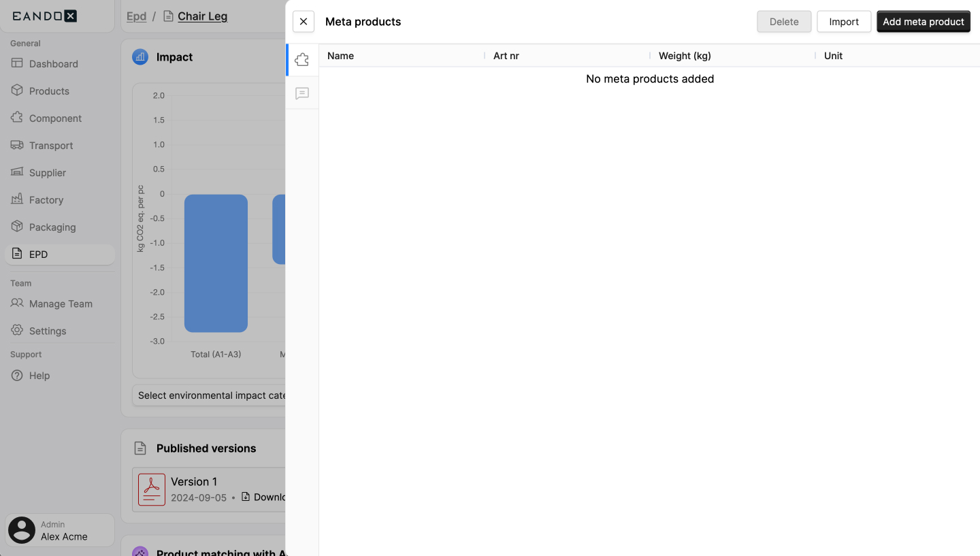
Task: Click the Add meta product button
Action: pos(923,22)
